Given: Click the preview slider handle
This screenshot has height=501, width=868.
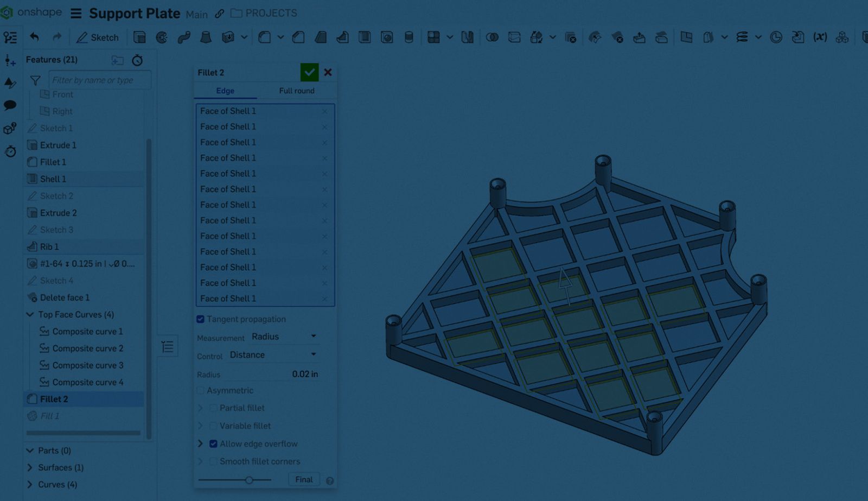Looking at the screenshot, I should (x=249, y=480).
